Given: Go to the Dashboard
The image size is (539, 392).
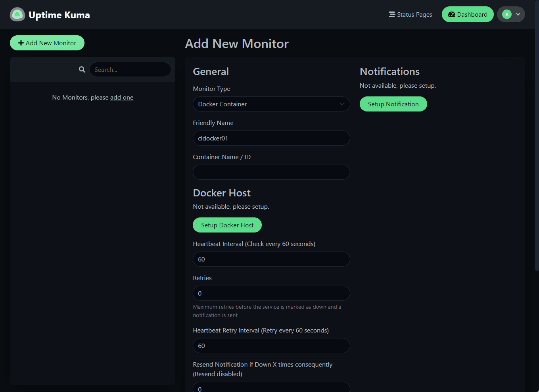Looking at the screenshot, I should coord(468,14).
